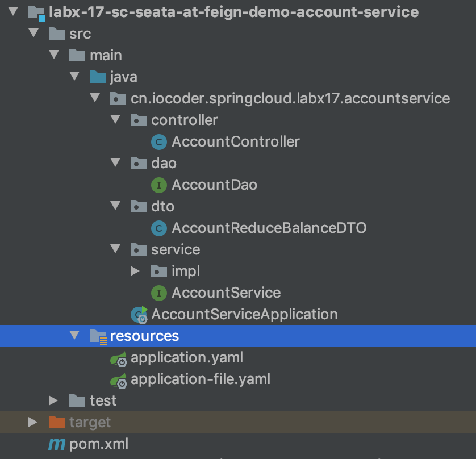
Task: Click the AccountReduceBalanceDTO class icon
Action: click(158, 228)
